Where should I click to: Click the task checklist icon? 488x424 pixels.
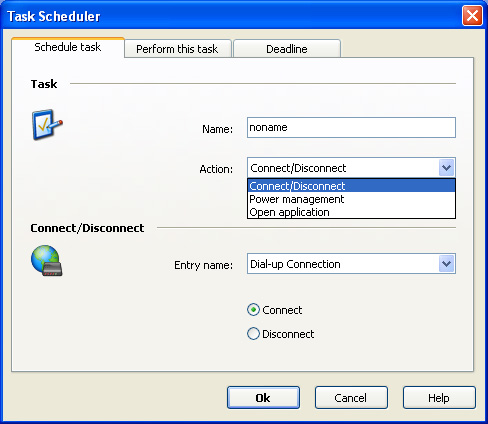47,124
